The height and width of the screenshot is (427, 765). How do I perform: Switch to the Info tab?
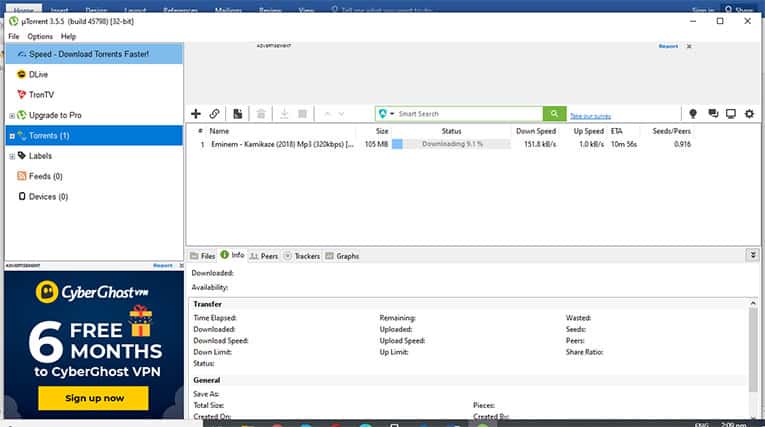coord(232,255)
